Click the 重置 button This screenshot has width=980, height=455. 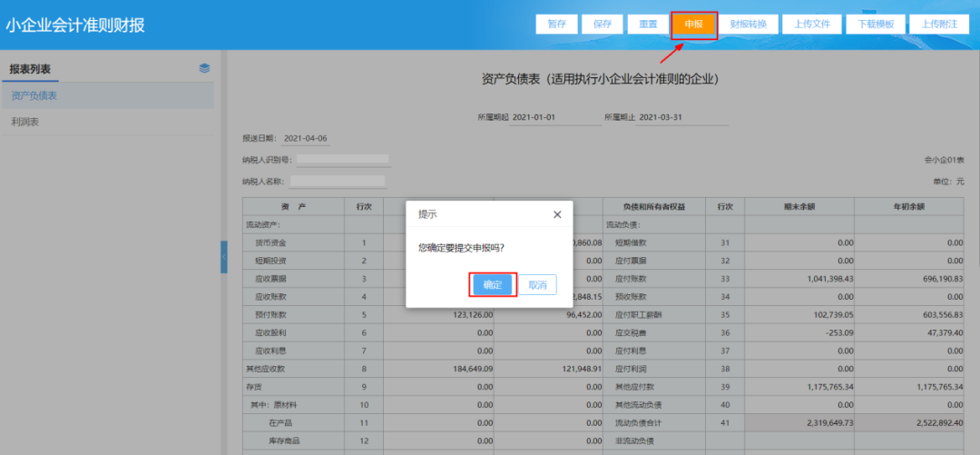click(648, 24)
